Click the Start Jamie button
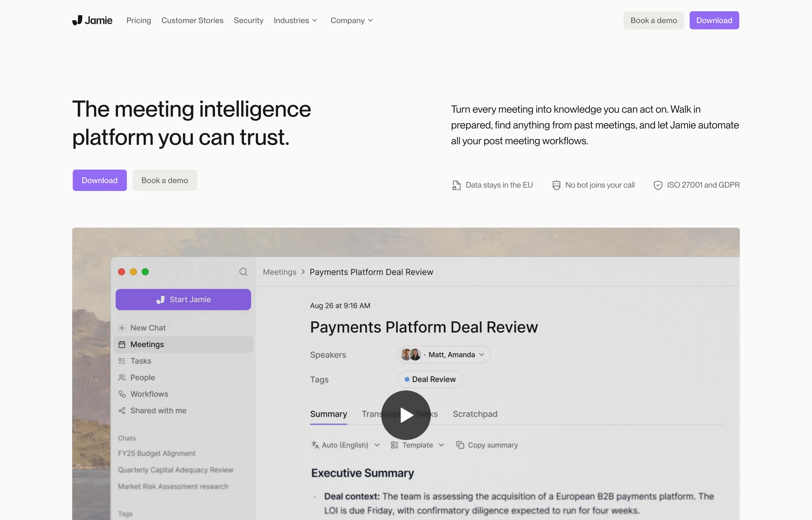This screenshot has width=812, height=520. pos(183,299)
